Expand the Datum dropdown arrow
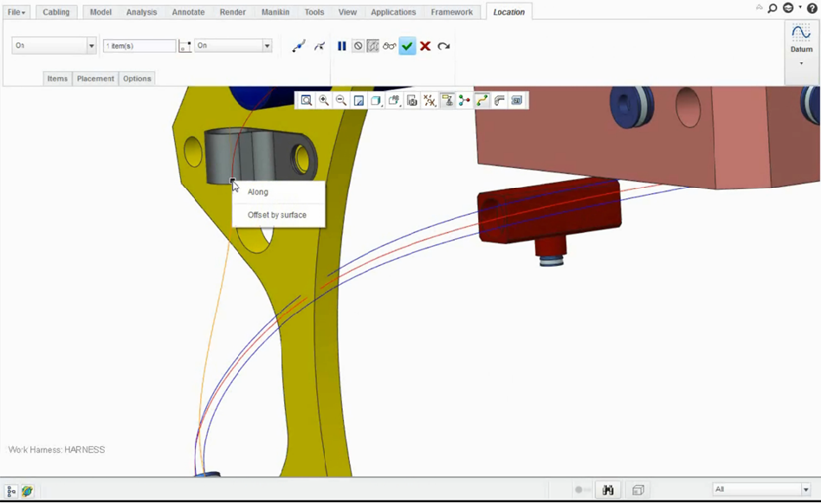Image resolution: width=821 pixels, height=504 pixels. point(801,63)
